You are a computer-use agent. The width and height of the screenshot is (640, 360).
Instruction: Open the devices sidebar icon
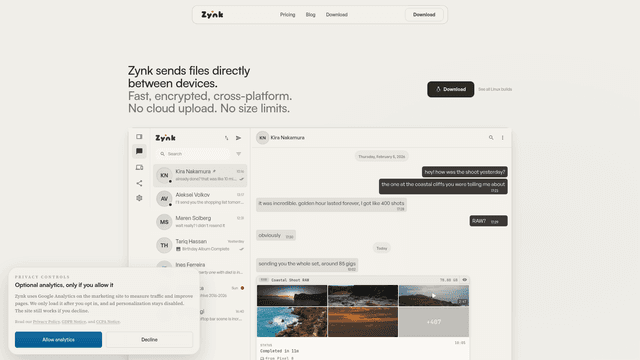click(x=139, y=167)
